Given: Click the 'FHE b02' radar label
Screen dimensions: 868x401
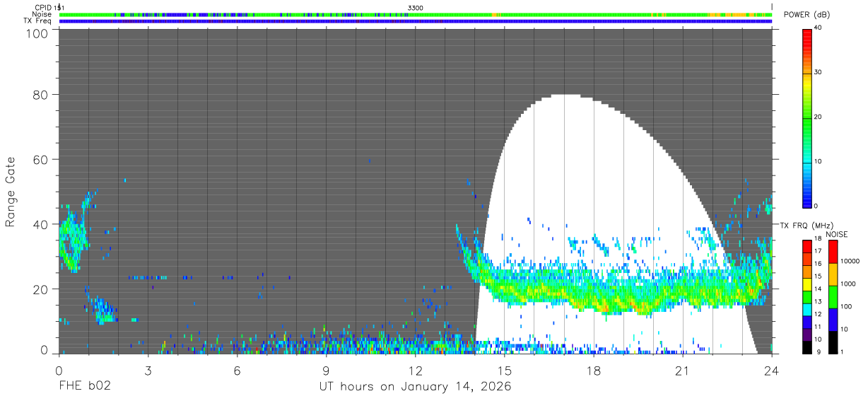Looking at the screenshot, I should coord(84,387).
